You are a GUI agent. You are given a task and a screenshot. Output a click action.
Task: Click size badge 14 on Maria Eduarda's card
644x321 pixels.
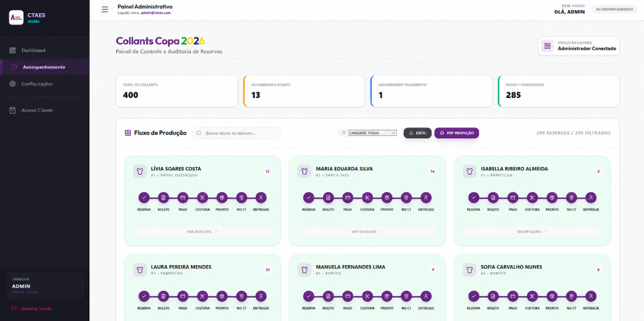coord(432,171)
